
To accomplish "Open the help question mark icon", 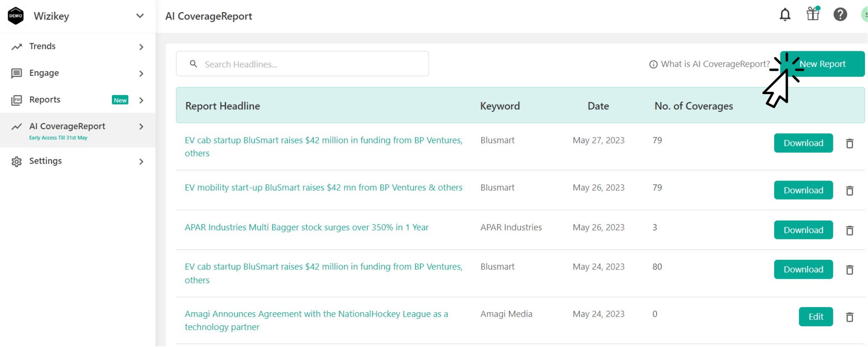I will click(840, 15).
